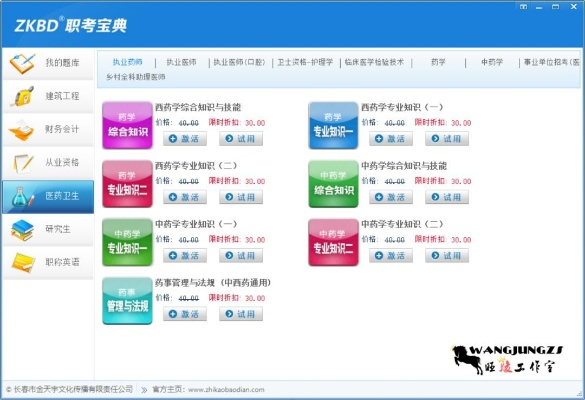Try 中药学综合知识与技能 with 试用 button

coord(447,197)
